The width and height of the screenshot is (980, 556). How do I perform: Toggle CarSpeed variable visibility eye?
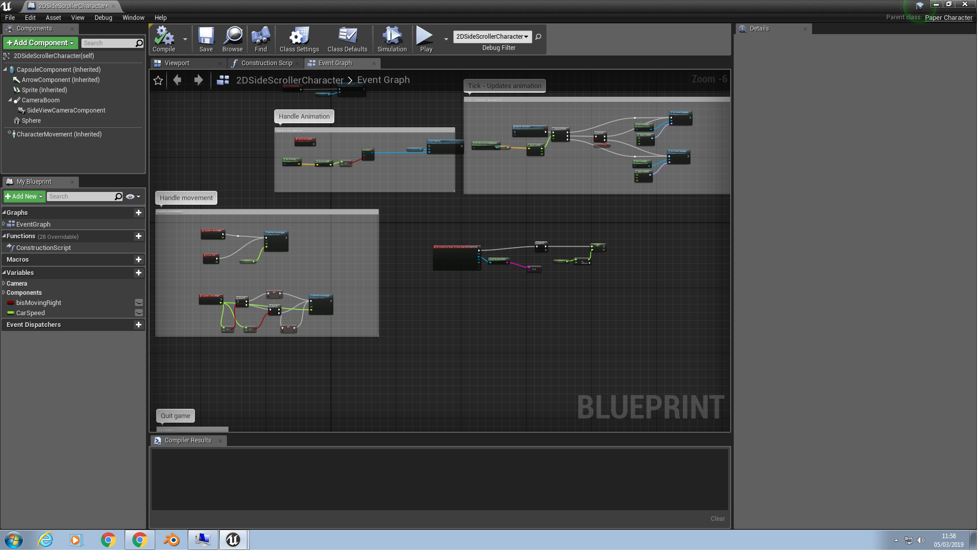pos(139,314)
